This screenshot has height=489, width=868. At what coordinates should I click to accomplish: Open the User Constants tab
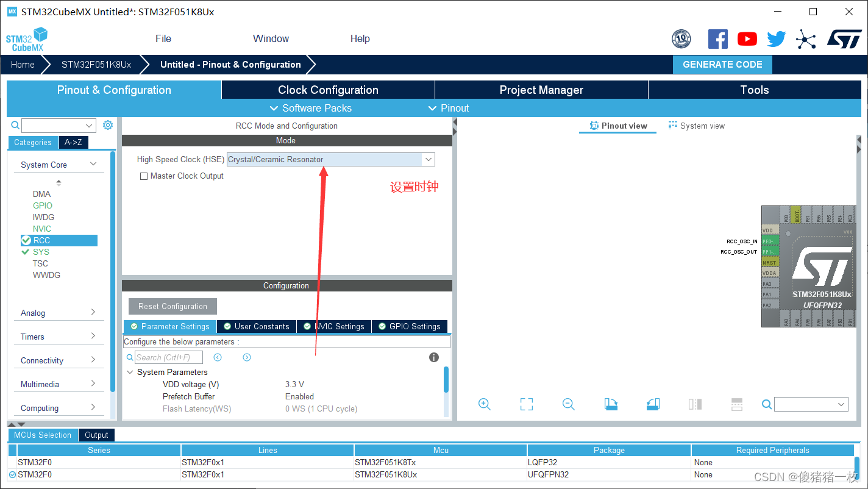click(x=257, y=326)
